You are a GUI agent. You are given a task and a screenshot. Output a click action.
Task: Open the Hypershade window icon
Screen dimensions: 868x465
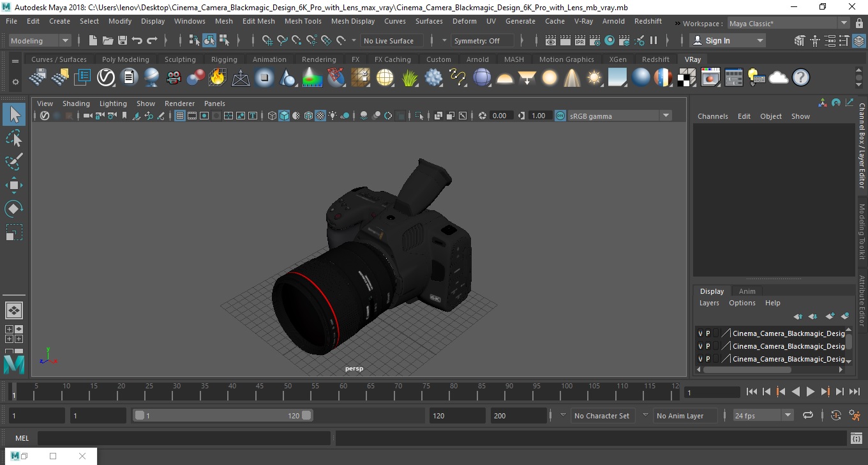pos(610,40)
